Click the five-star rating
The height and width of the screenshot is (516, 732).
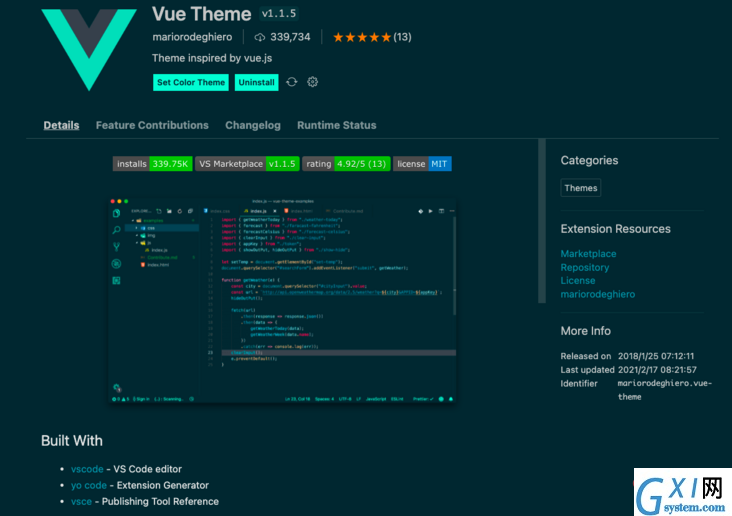pyautogui.click(x=362, y=37)
